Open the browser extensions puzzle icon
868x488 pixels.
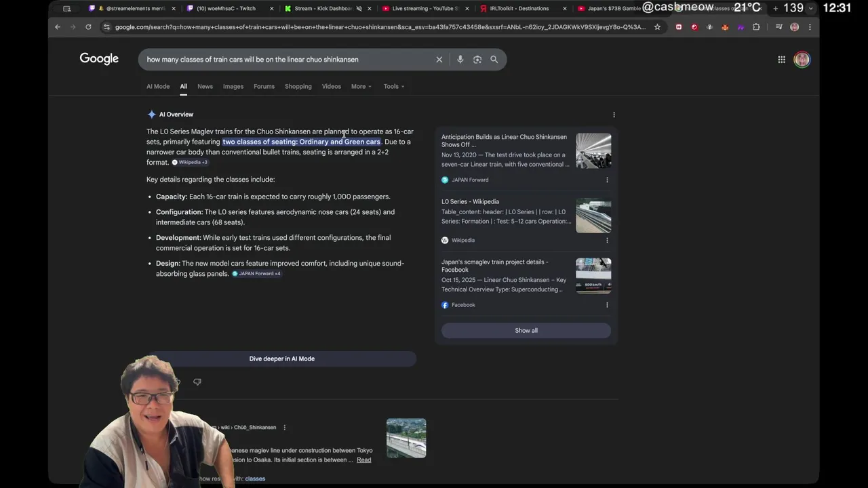coord(757,27)
